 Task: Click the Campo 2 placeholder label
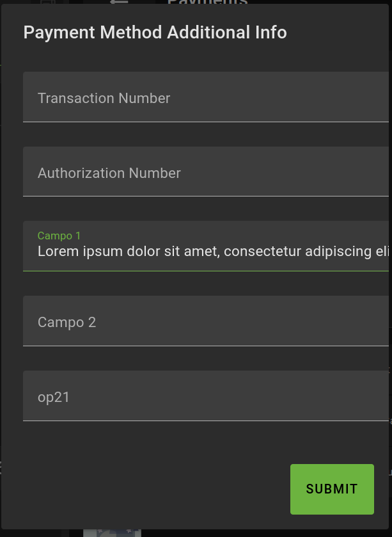(67, 322)
